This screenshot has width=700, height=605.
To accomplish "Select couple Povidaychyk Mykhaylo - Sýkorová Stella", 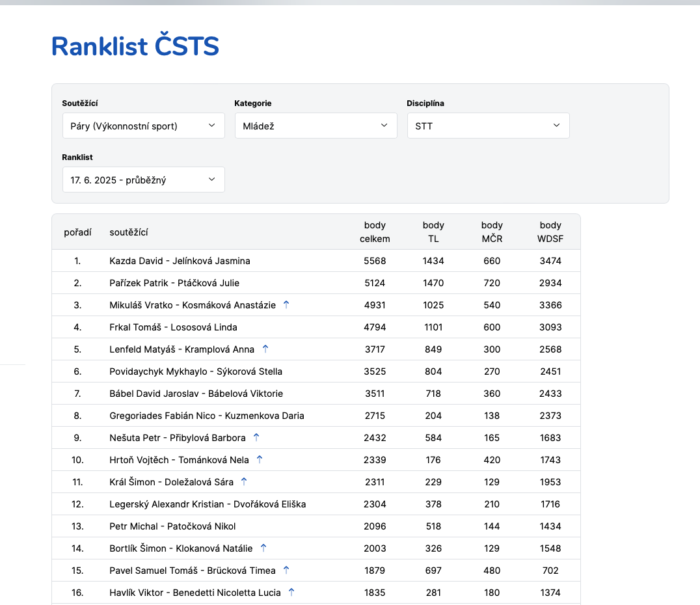I will [x=196, y=371].
